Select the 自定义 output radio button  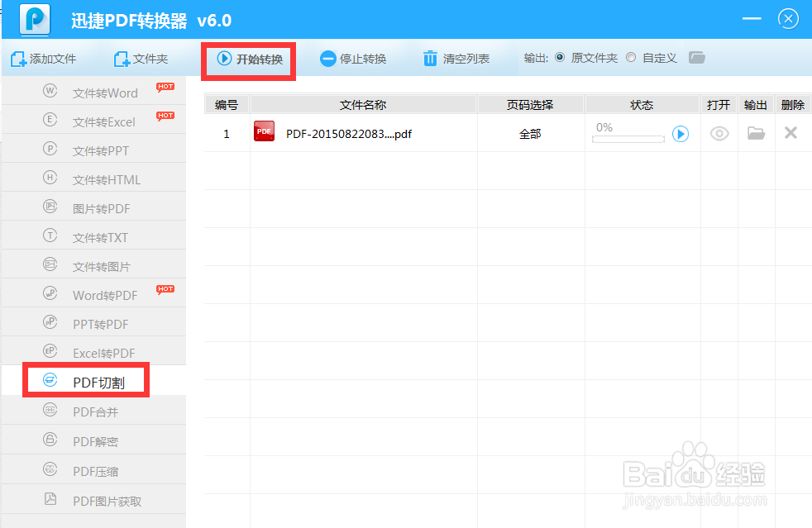(x=631, y=58)
